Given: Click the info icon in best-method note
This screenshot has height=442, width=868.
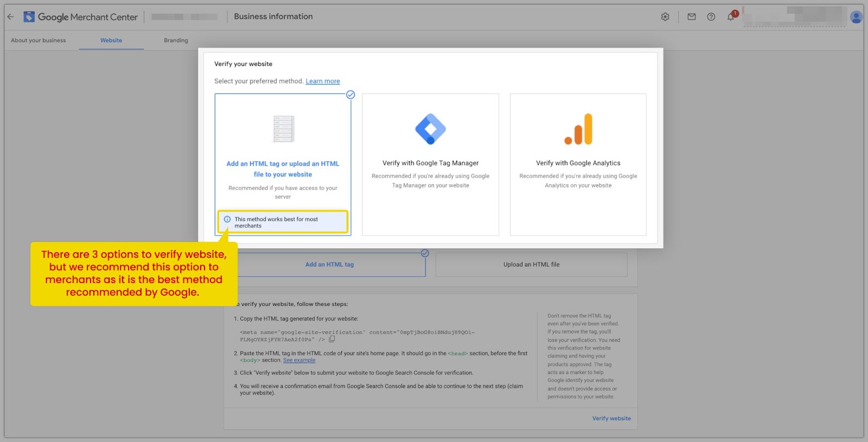Looking at the screenshot, I should [x=227, y=219].
